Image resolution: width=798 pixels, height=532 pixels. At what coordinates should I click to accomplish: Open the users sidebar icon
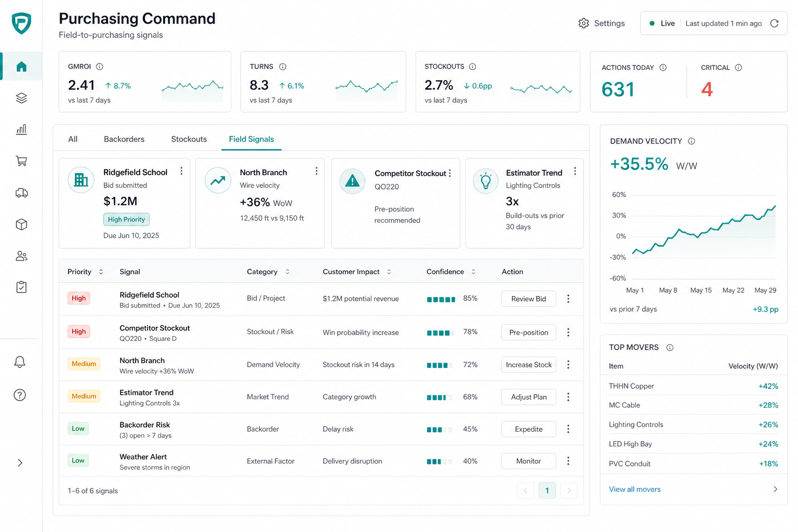pyautogui.click(x=21, y=256)
